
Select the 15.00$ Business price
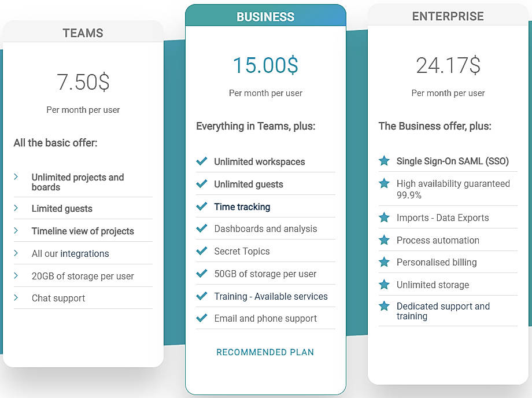pos(265,65)
